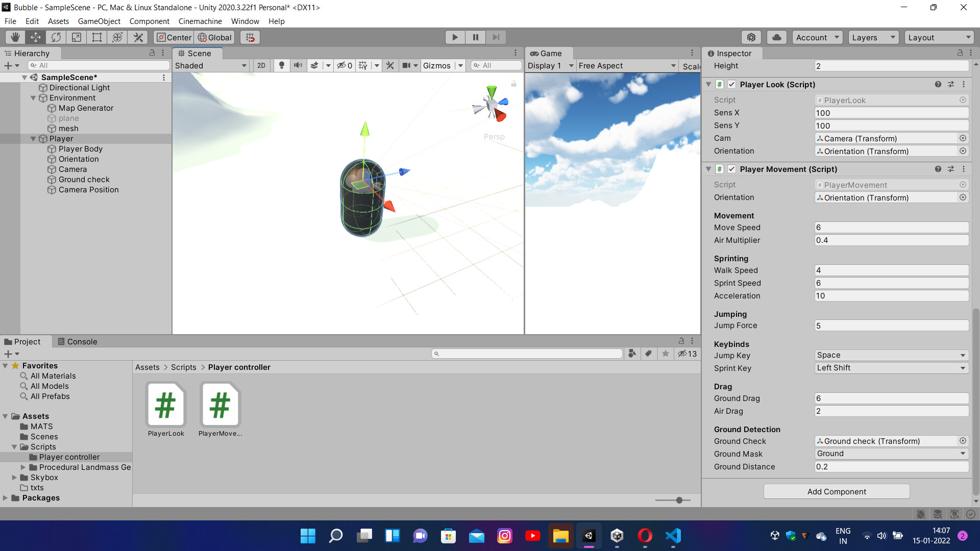Open the Ground Mask dropdown
The width and height of the screenshot is (980, 551).
coord(891,454)
